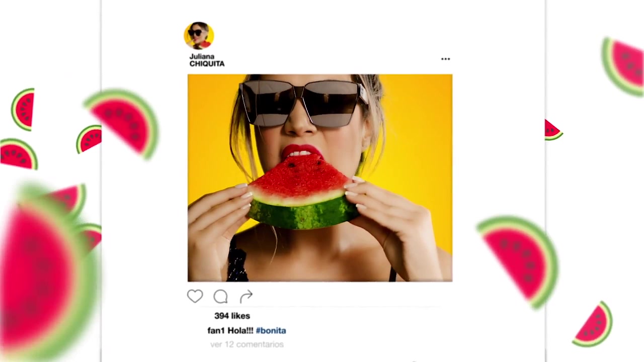Open the fan1 commenter profile
Image resolution: width=644 pixels, height=362 pixels.
click(x=216, y=330)
